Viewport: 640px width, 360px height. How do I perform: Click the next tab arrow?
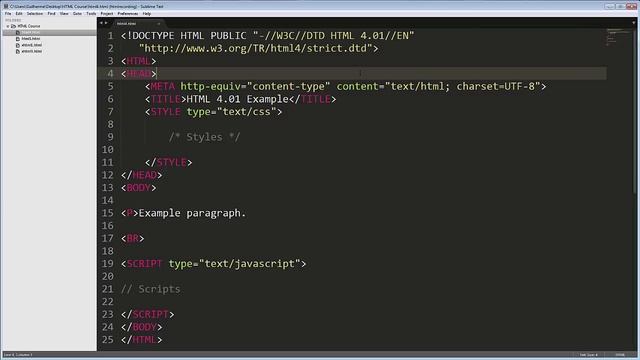106,23
